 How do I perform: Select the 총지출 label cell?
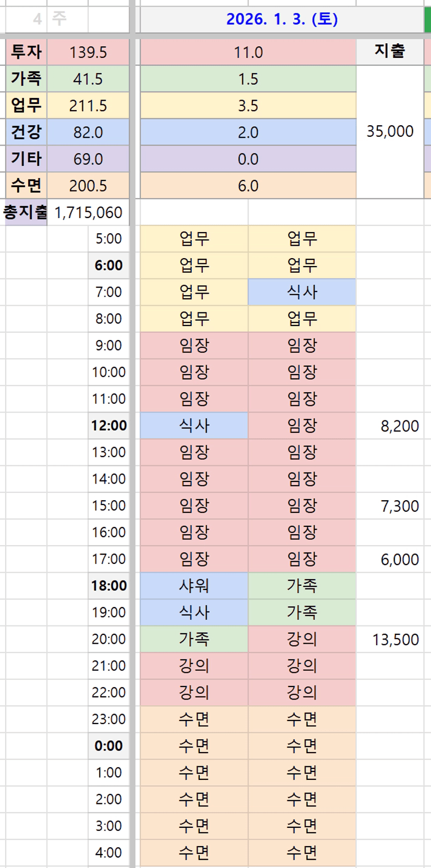pos(25,213)
